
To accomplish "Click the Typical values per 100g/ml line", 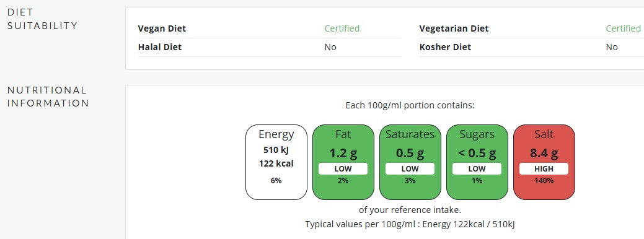I will [410, 224].
